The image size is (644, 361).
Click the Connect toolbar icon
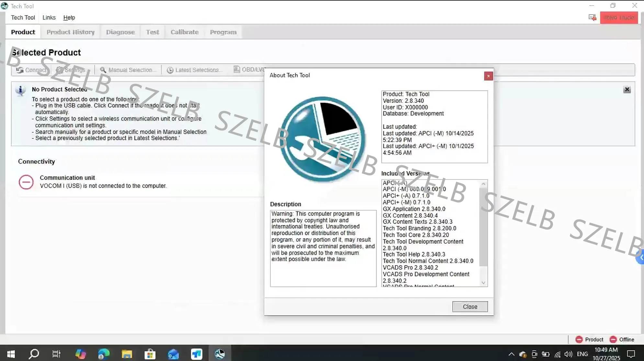click(20, 70)
